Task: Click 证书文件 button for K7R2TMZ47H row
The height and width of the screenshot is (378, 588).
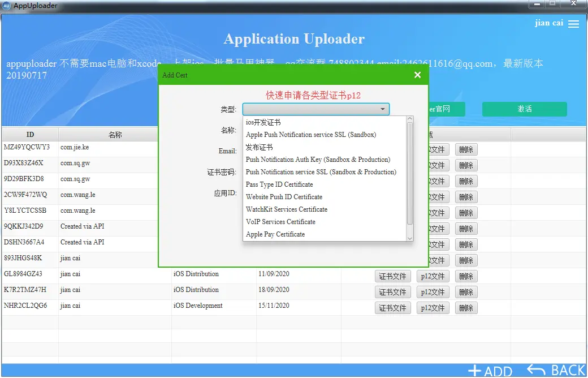Action: click(x=392, y=292)
